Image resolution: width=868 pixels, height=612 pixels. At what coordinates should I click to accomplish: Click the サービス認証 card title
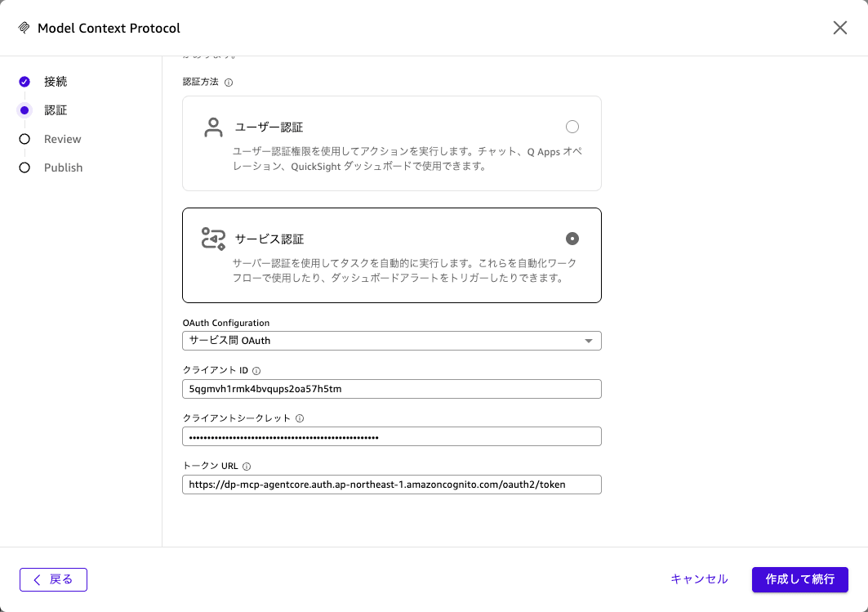tap(269, 239)
